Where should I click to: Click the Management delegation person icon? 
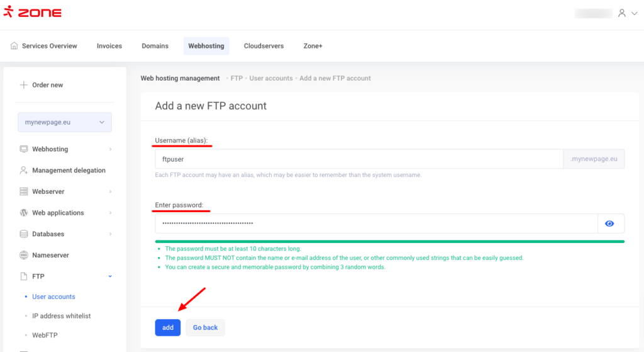tap(24, 171)
